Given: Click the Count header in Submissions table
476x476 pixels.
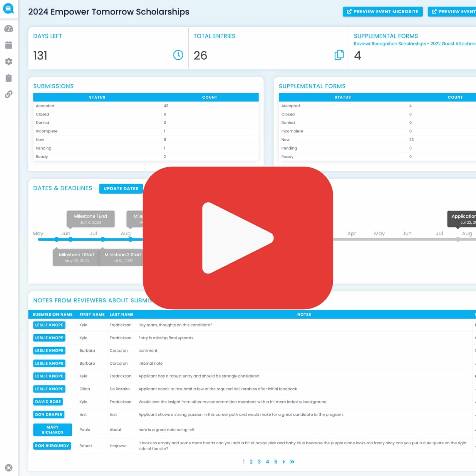Looking at the screenshot, I should pyautogui.click(x=210, y=97).
